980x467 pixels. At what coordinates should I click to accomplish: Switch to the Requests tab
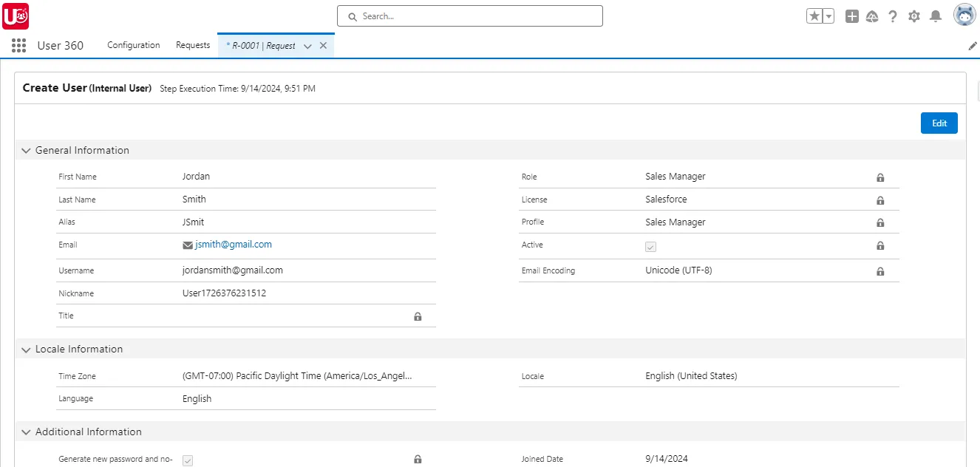click(x=193, y=45)
